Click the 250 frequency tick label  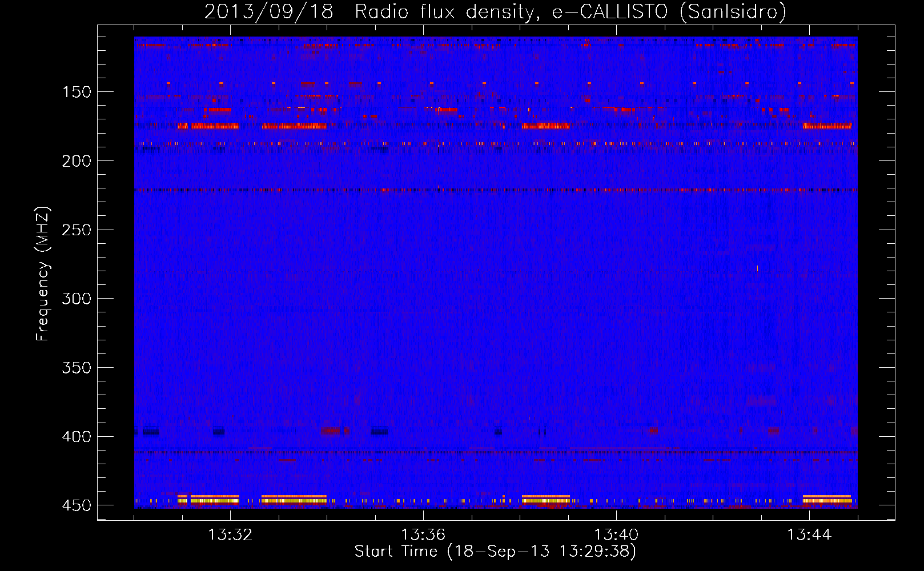[x=77, y=230]
